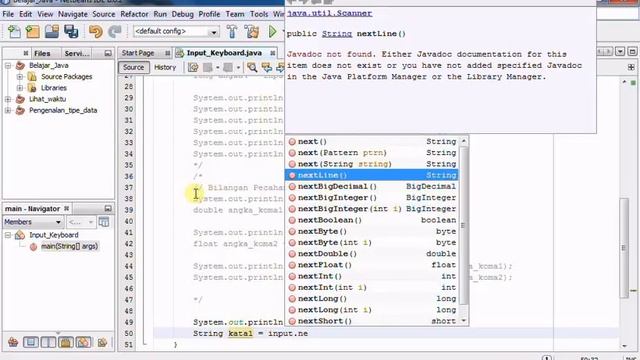The height and width of the screenshot is (360, 640).
Task: Open the default config dropdown
Action: (213, 32)
